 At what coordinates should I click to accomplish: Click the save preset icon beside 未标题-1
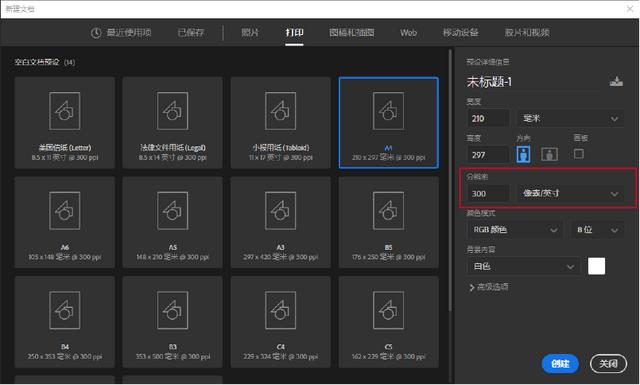click(616, 81)
